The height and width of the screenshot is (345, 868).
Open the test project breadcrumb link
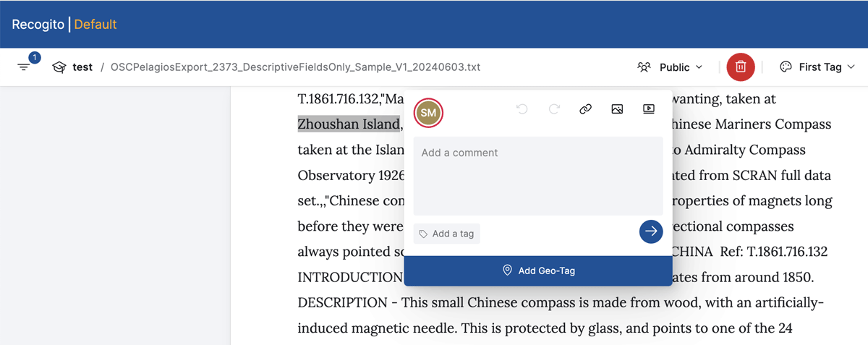click(82, 67)
